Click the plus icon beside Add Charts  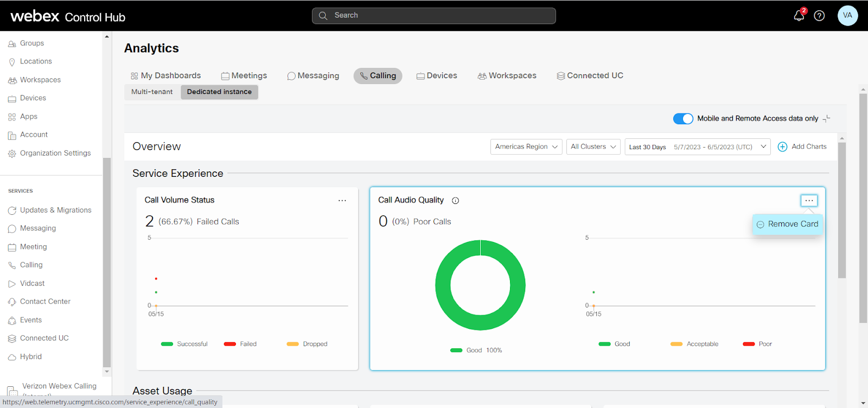[x=782, y=146]
